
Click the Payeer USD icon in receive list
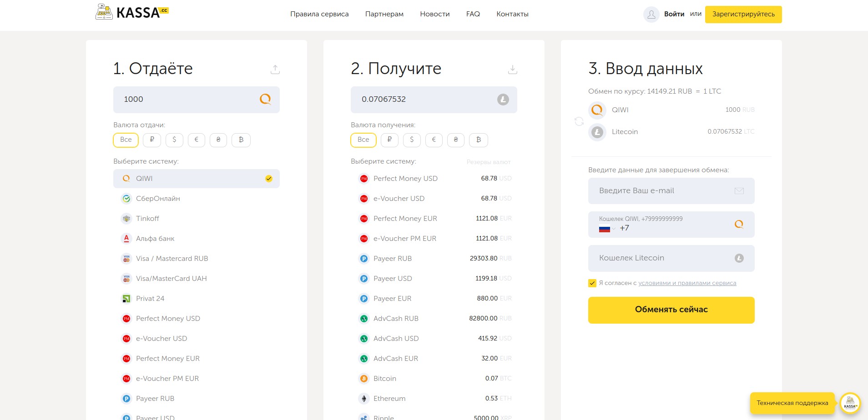364,279
